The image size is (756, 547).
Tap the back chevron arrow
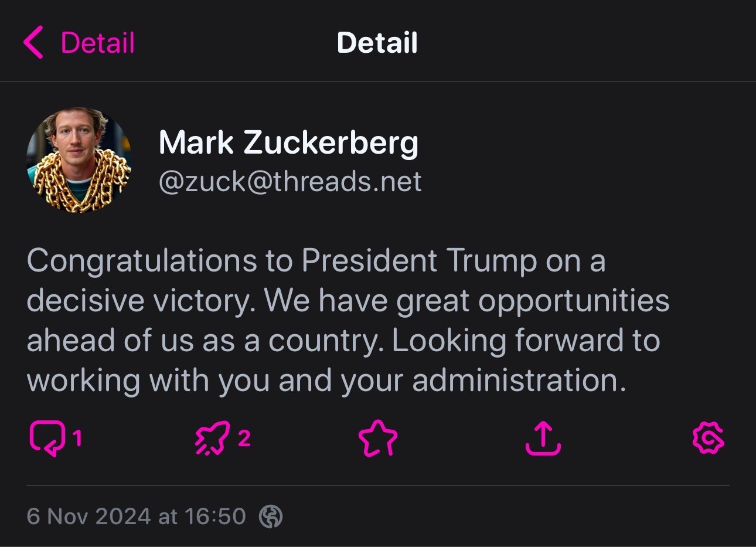(33, 43)
